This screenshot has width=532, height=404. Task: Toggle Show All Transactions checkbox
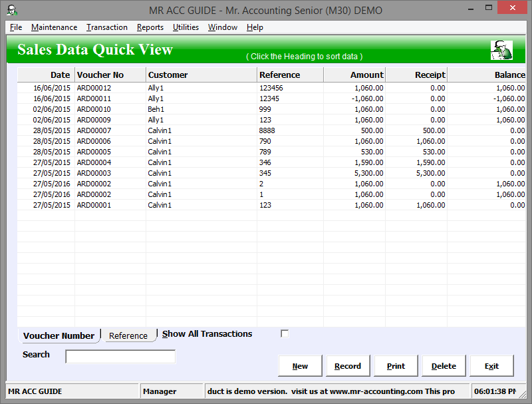point(285,333)
